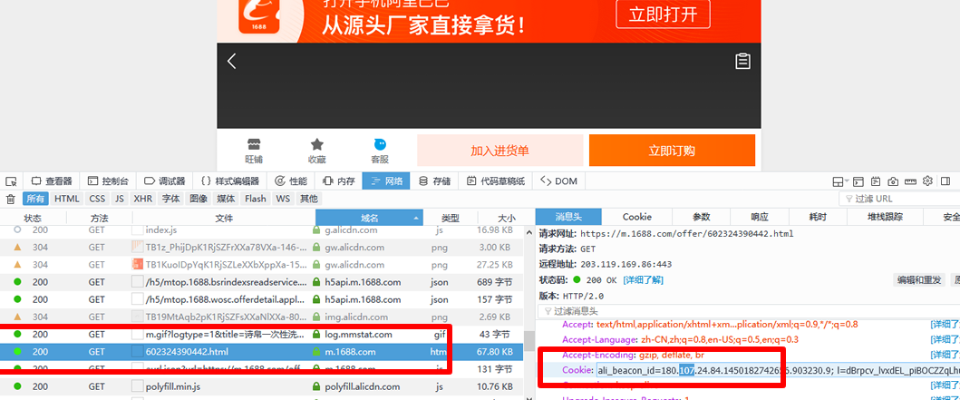Click the clipboard icon in dark header
The height and width of the screenshot is (400, 960).
pos(743,61)
